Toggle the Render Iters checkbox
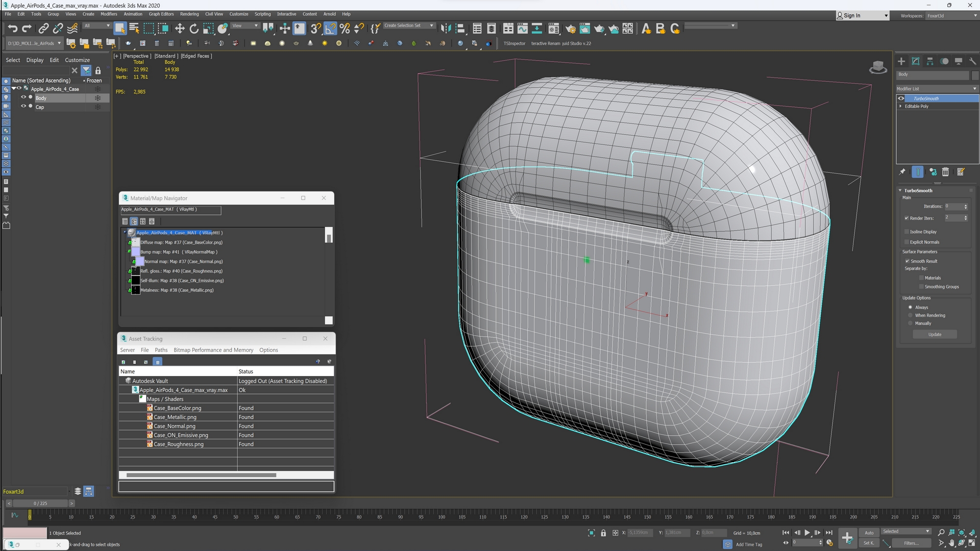 pyautogui.click(x=906, y=218)
